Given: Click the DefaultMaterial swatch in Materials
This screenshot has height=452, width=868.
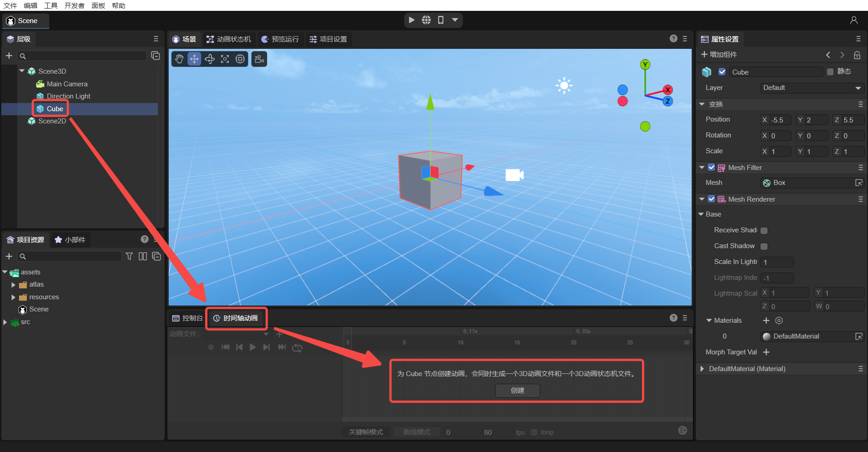Looking at the screenshot, I should (x=767, y=336).
